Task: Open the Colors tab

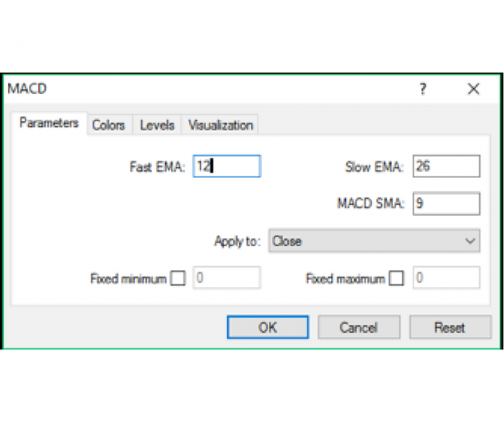Action: [x=109, y=125]
